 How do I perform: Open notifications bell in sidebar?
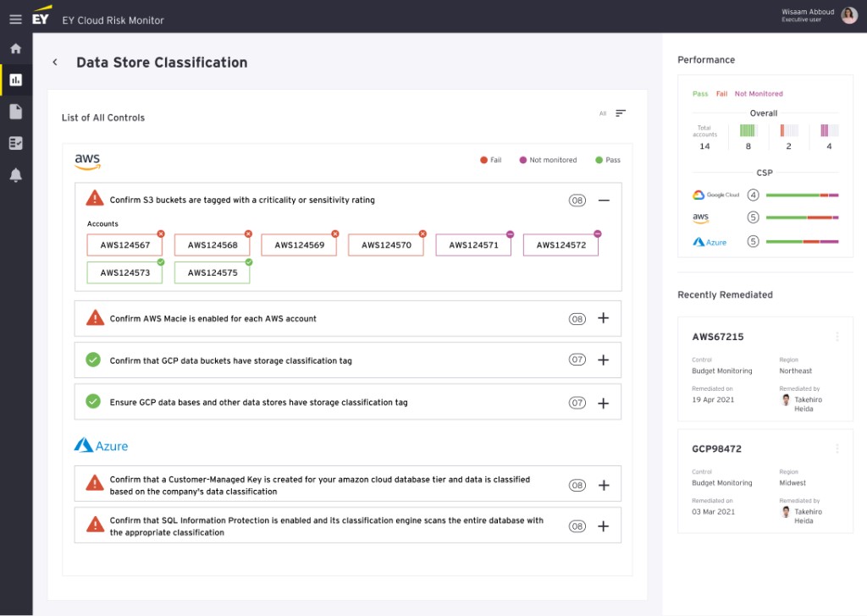pyautogui.click(x=15, y=175)
